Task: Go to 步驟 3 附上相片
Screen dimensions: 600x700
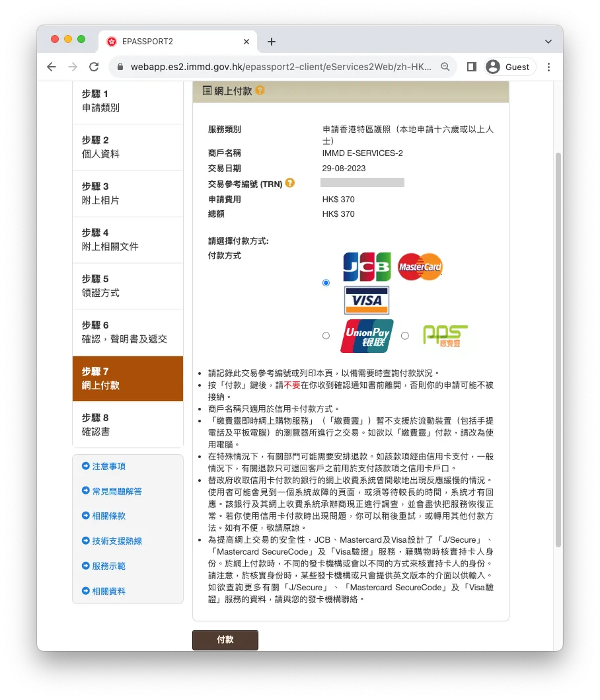Action: 128,193
